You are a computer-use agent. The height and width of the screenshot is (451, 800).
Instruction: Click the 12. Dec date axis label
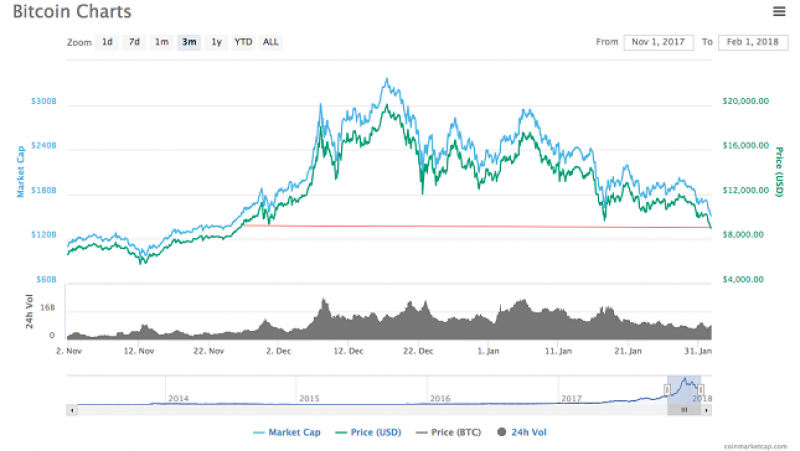[348, 351]
